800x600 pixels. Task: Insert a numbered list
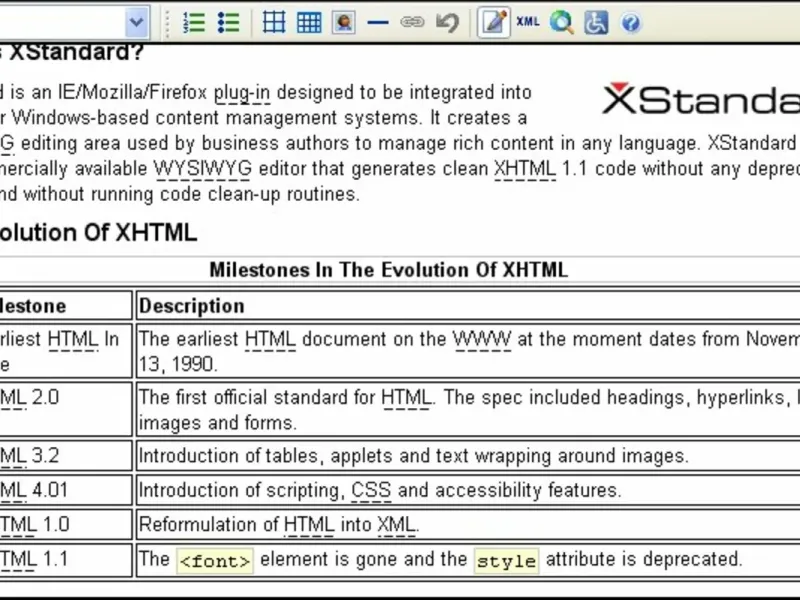coord(194,22)
